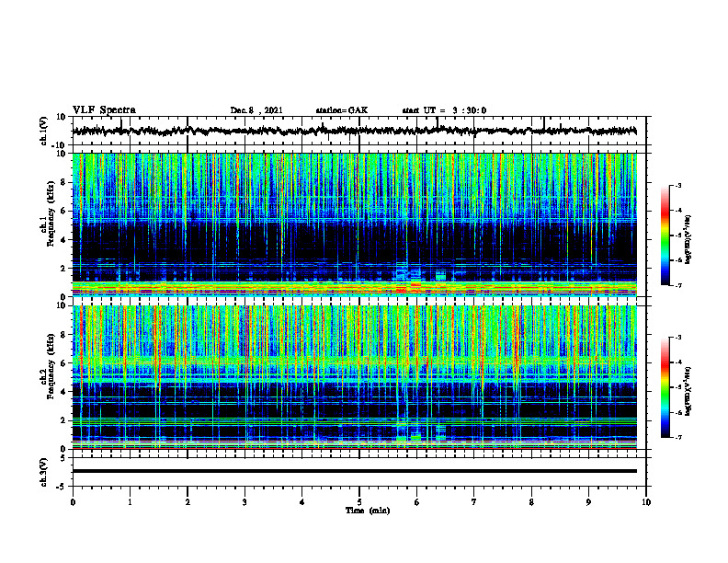The image size is (728, 563).
Task: Click time axis tick label "4"
Action: [302, 502]
